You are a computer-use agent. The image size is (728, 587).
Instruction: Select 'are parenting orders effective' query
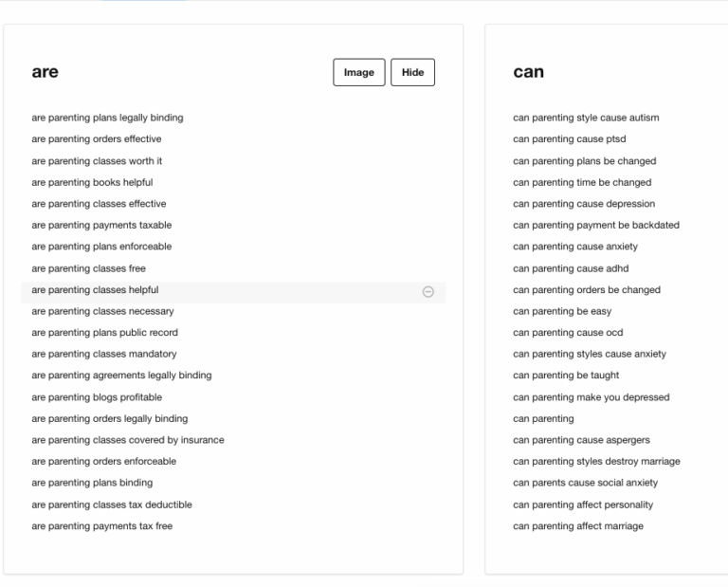pos(96,139)
